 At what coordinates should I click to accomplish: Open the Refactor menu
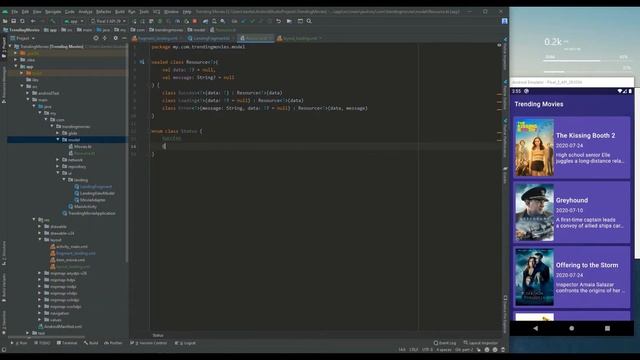103,12
